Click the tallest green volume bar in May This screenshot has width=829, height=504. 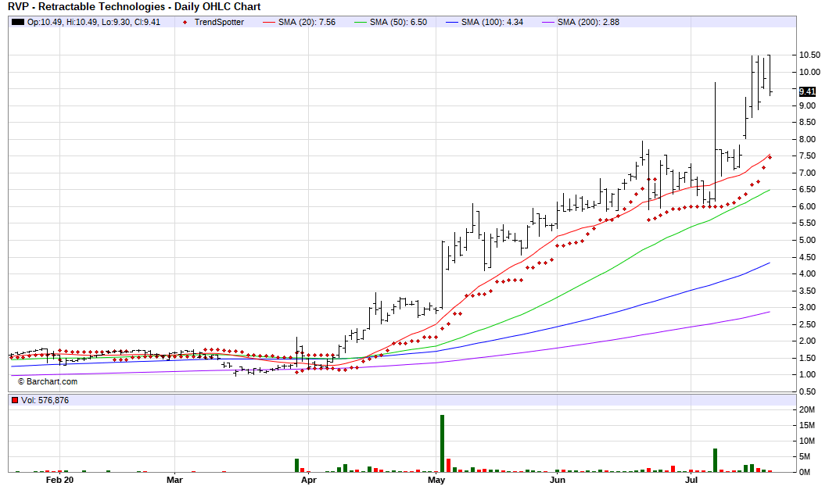442,443
